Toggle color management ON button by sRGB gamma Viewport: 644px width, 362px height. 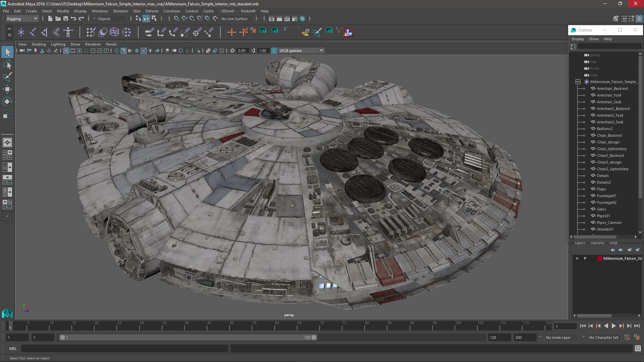click(274, 51)
